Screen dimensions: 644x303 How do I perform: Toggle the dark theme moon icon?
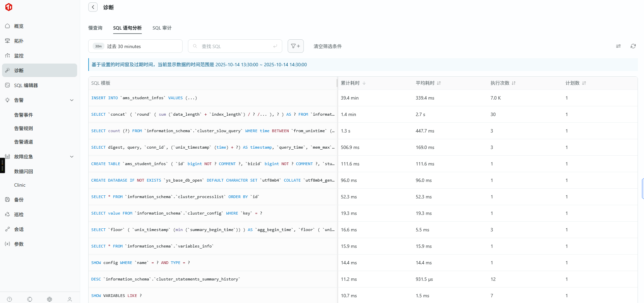tap(30, 299)
